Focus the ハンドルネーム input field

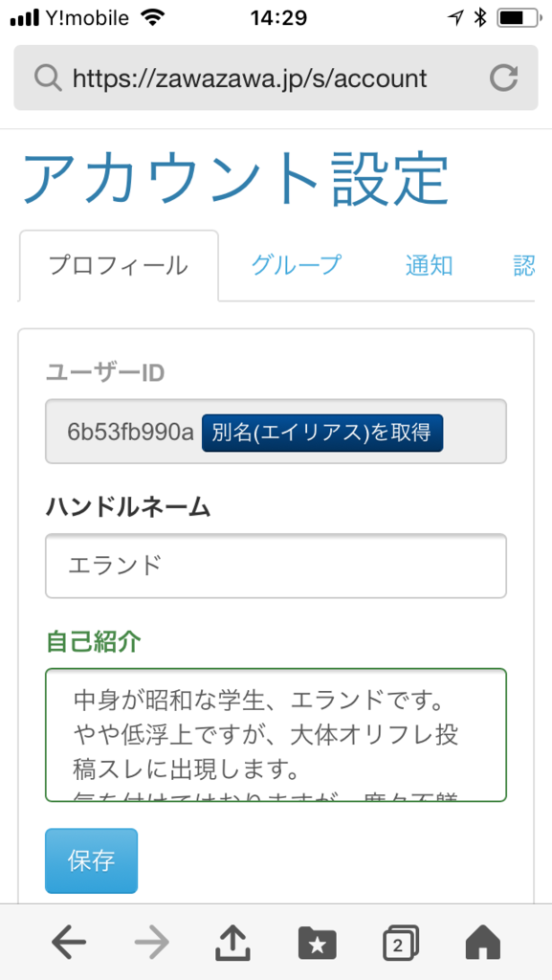point(276,566)
